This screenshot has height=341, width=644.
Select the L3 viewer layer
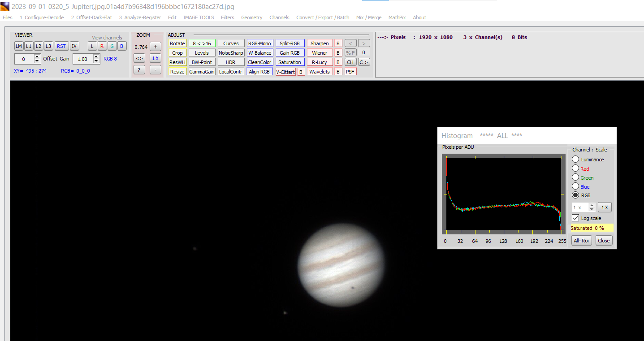click(x=48, y=46)
